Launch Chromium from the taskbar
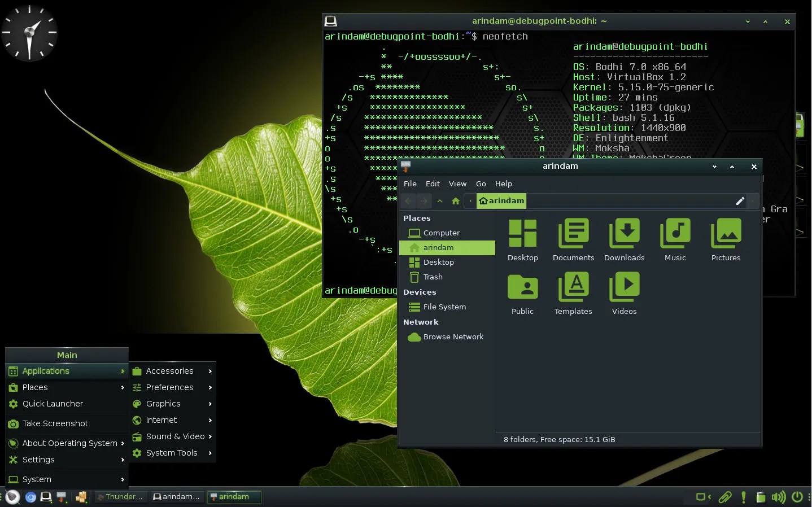Screen dimensions: 812x507 click(30, 497)
